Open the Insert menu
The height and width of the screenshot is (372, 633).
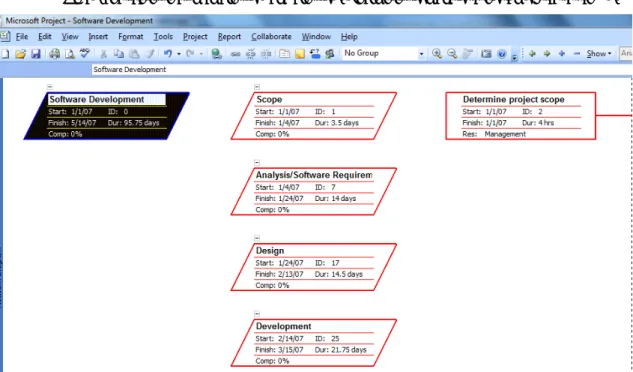tap(98, 37)
